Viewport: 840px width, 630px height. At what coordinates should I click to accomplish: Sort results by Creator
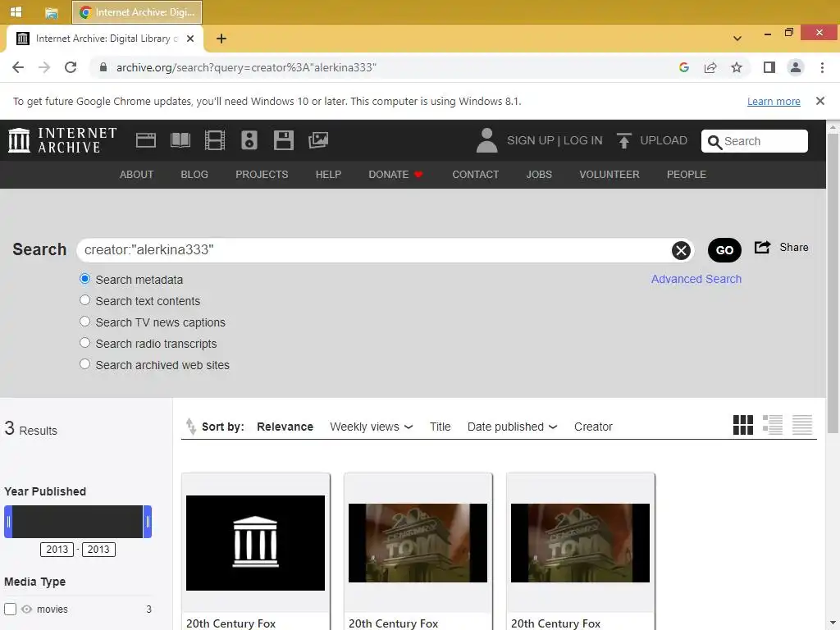[593, 427]
